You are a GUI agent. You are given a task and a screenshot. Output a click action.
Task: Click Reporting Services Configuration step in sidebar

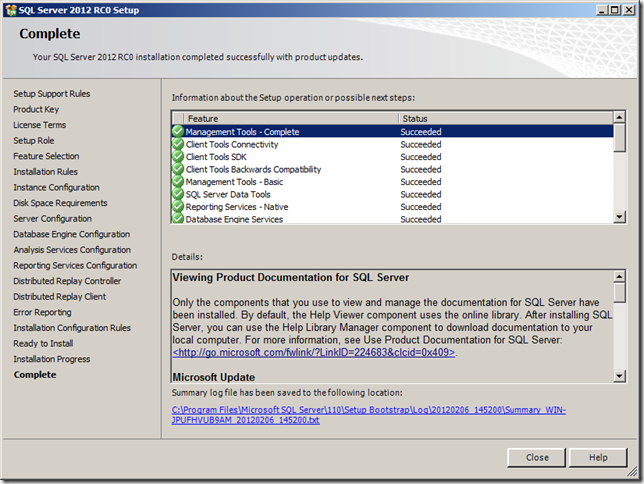(75, 265)
